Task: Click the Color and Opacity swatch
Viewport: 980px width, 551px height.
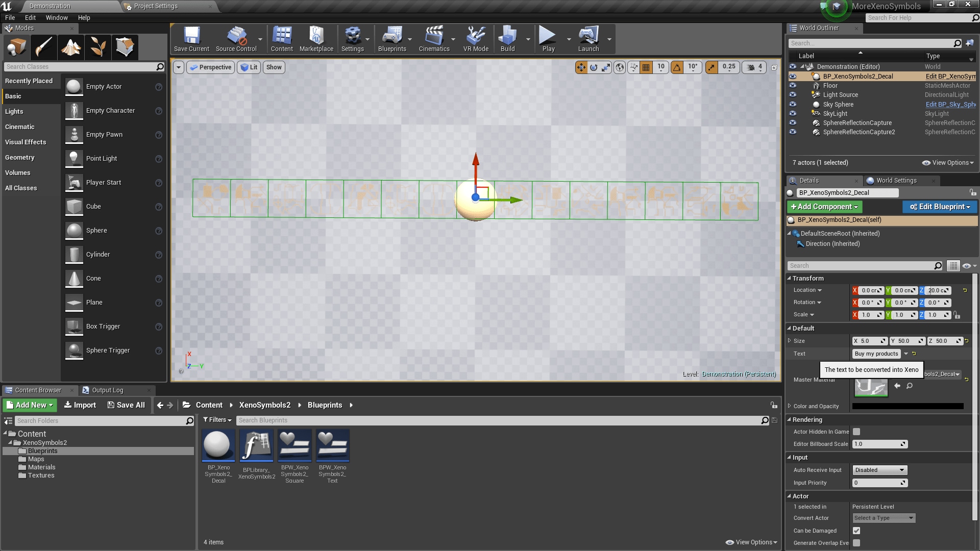Action: pos(908,406)
